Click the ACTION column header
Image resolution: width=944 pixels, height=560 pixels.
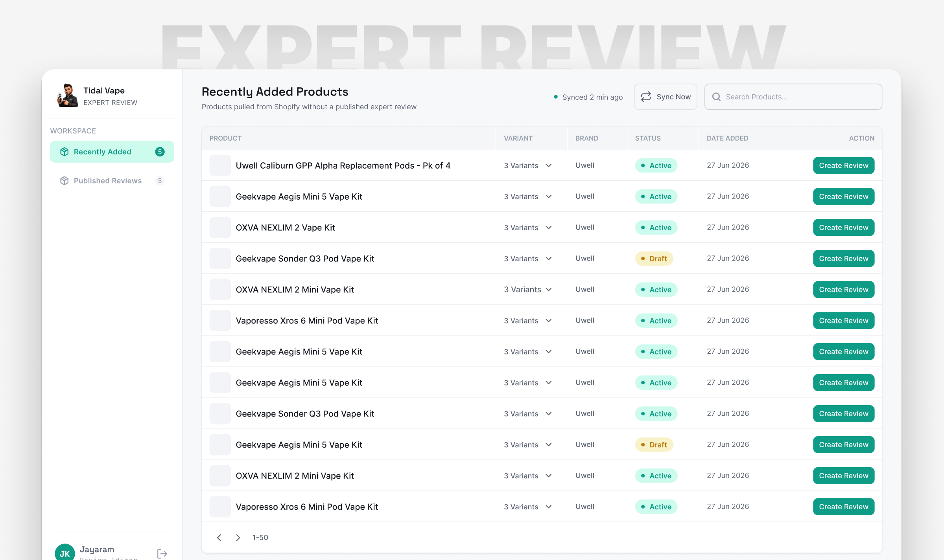[861, 138]
